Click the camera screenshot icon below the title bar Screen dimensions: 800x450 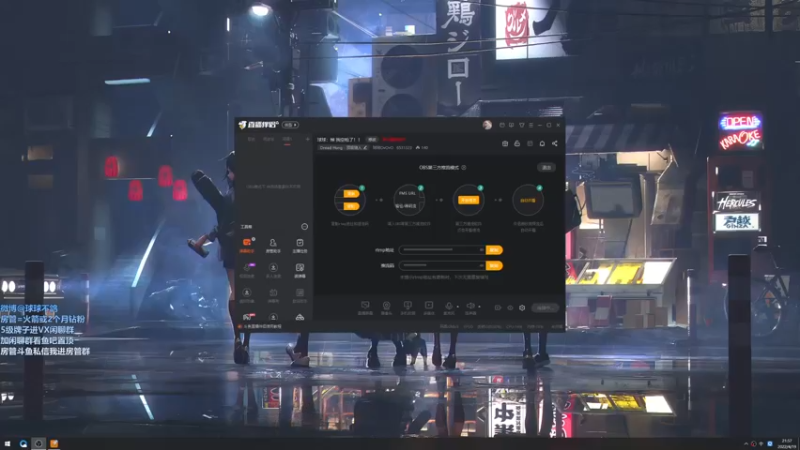(505, 143)
